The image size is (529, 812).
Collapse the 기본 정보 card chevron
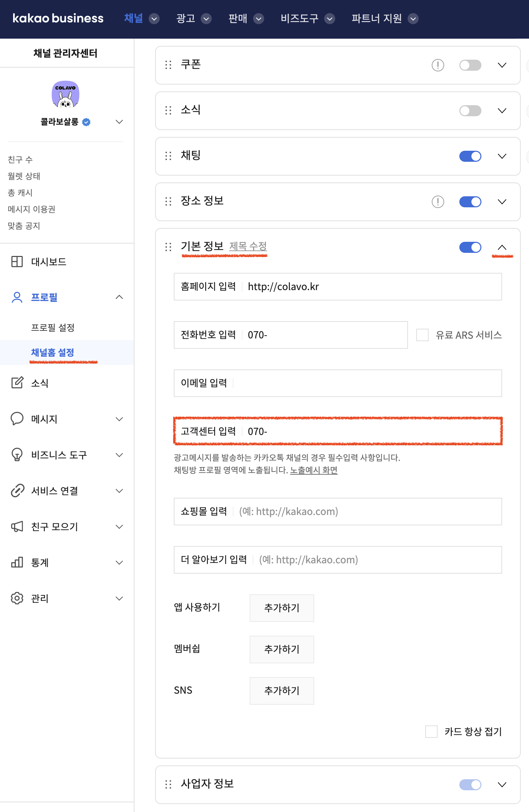(502, 247)
